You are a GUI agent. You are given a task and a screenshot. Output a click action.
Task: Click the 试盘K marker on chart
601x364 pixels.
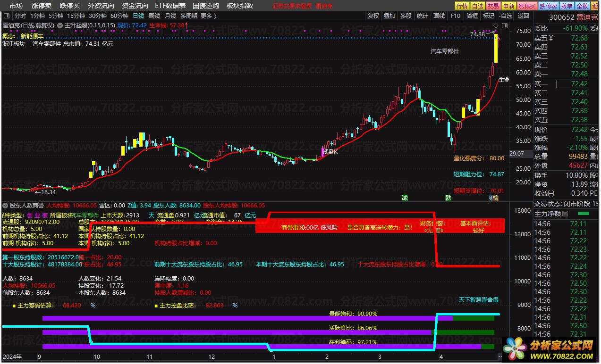click(330, 152)
